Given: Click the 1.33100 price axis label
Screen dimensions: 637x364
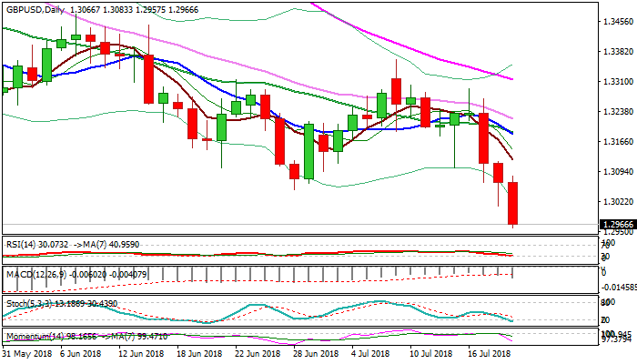Looking at the screenshot, I should [617, 81].
